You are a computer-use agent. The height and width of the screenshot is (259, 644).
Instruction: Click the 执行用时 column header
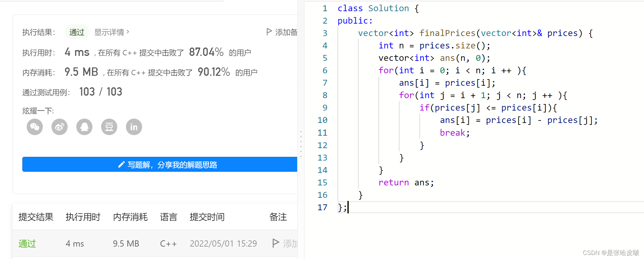pyautogui.click(x=83, y=217)
